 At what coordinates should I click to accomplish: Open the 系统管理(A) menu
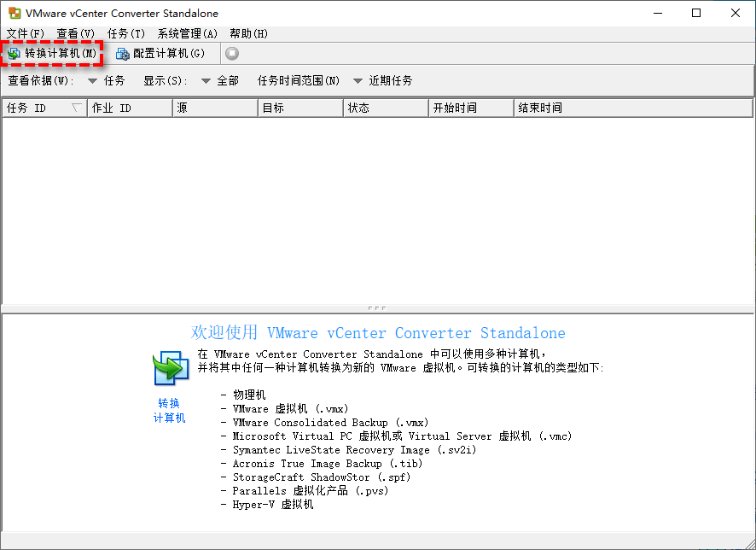point(187,34)
